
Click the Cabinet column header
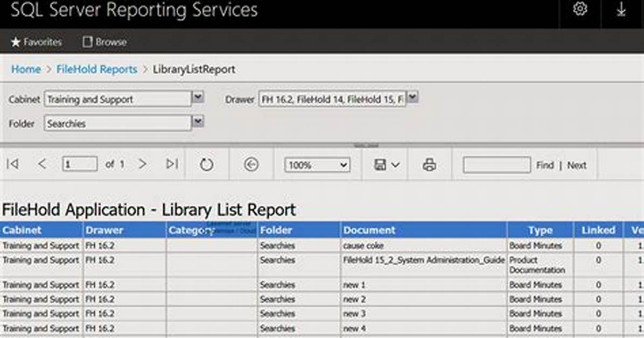coord(41,230)
